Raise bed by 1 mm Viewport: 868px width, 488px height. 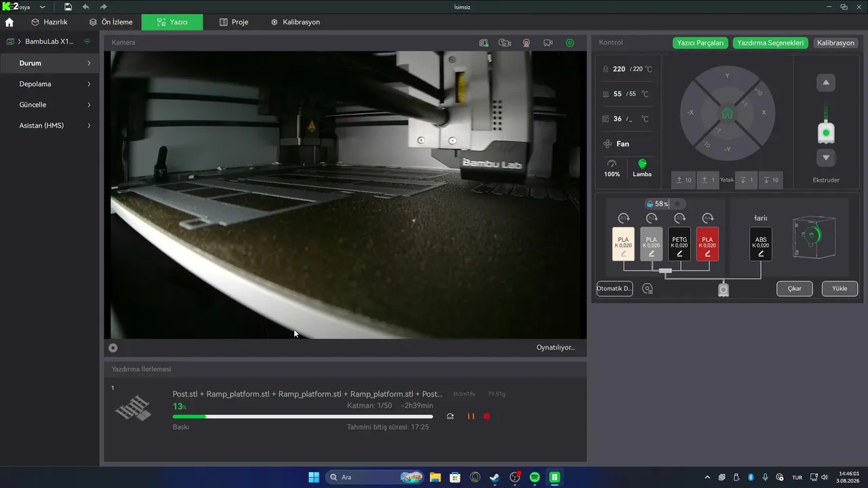coord(708,180)
